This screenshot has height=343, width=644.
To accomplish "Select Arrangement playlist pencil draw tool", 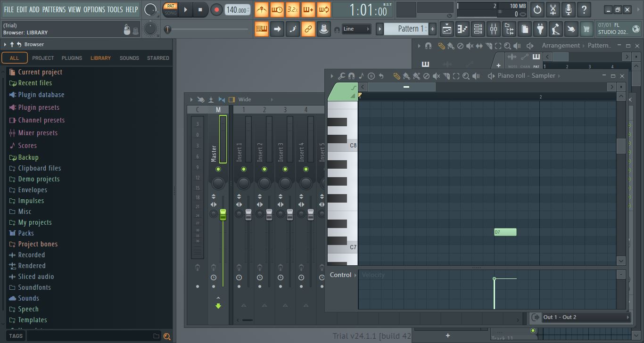I will tap(441, 46).
